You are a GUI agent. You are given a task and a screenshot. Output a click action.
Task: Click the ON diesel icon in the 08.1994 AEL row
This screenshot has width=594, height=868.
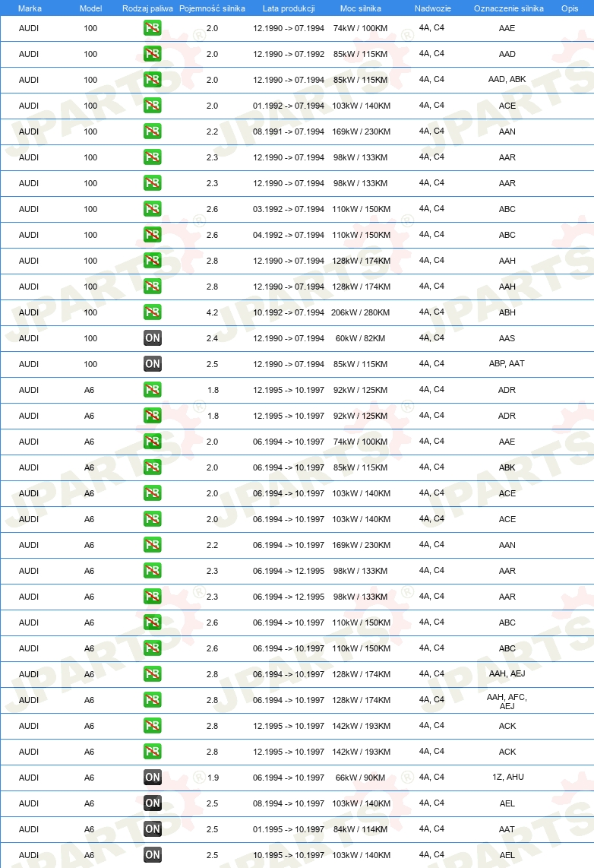(152, 803)
